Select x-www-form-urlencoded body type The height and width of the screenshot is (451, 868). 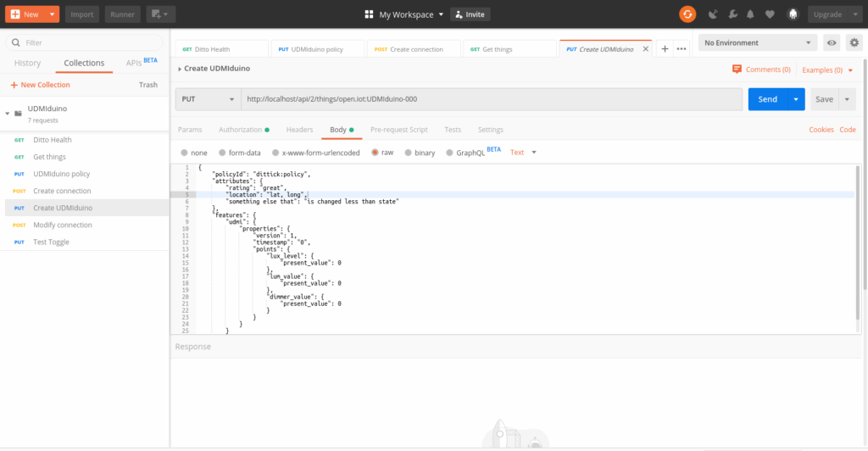[x=275, y=153]
